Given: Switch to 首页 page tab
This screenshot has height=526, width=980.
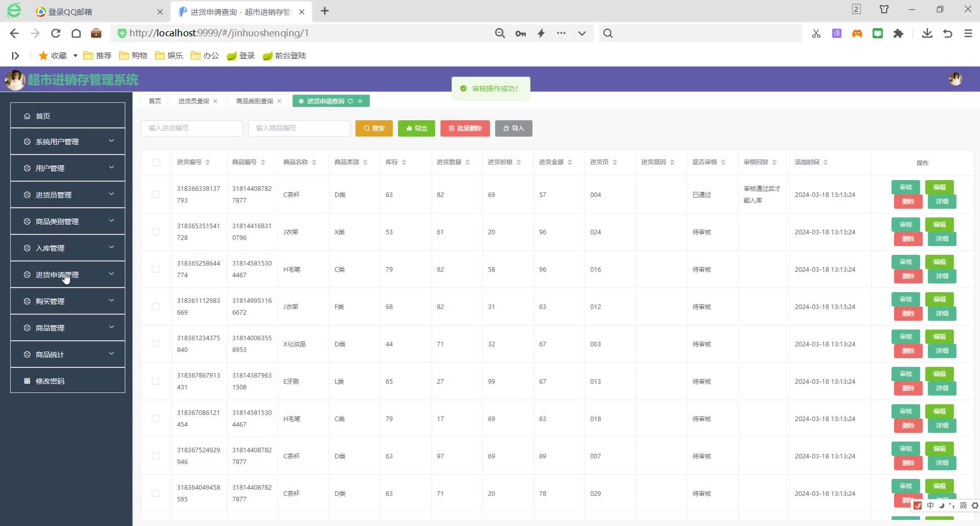Looking at the screenshot, I should click(155, 101).
